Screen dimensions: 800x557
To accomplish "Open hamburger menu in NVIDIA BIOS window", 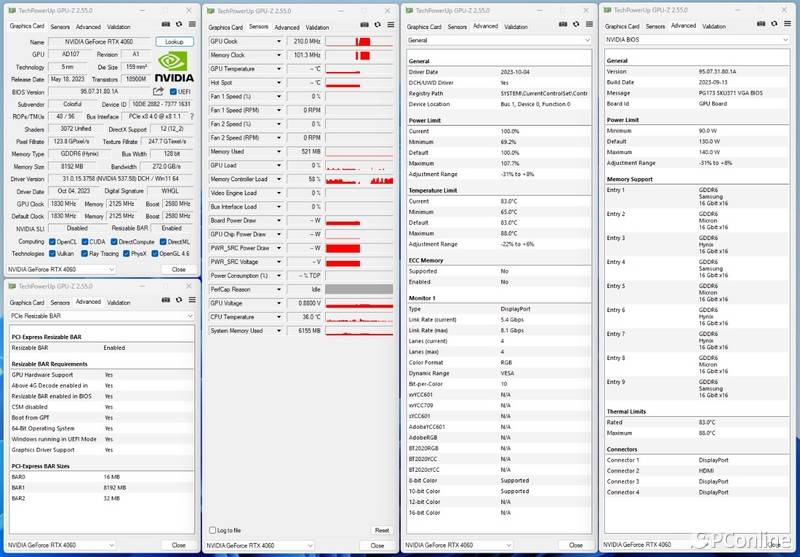I will click(x=788, y=23).
